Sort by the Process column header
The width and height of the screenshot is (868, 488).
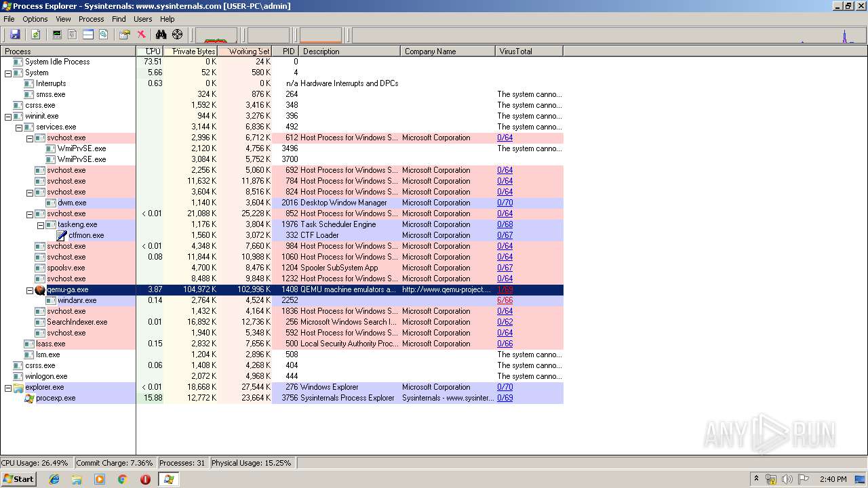(x=68, y=51)
